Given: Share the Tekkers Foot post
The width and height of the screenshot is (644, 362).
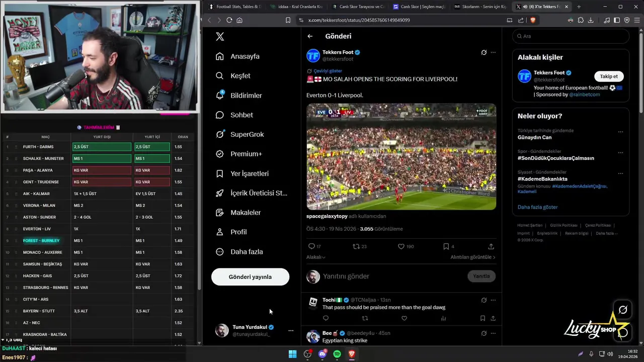Looking at the screenshot, I should (x=491, y=246).
